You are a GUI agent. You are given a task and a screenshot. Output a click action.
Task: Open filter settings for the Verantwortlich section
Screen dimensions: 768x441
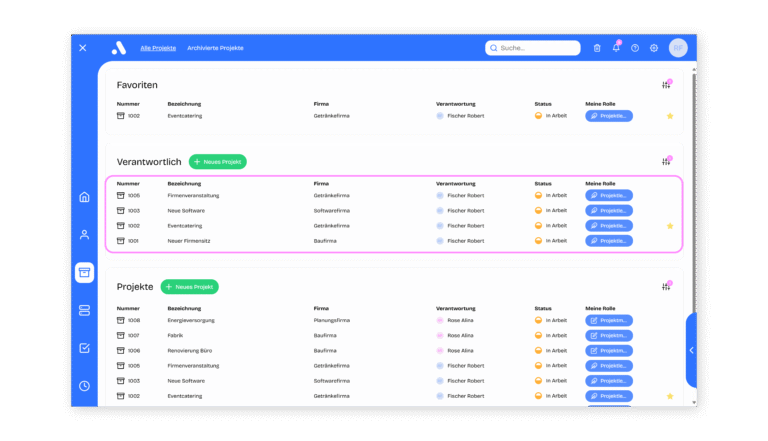666,161
